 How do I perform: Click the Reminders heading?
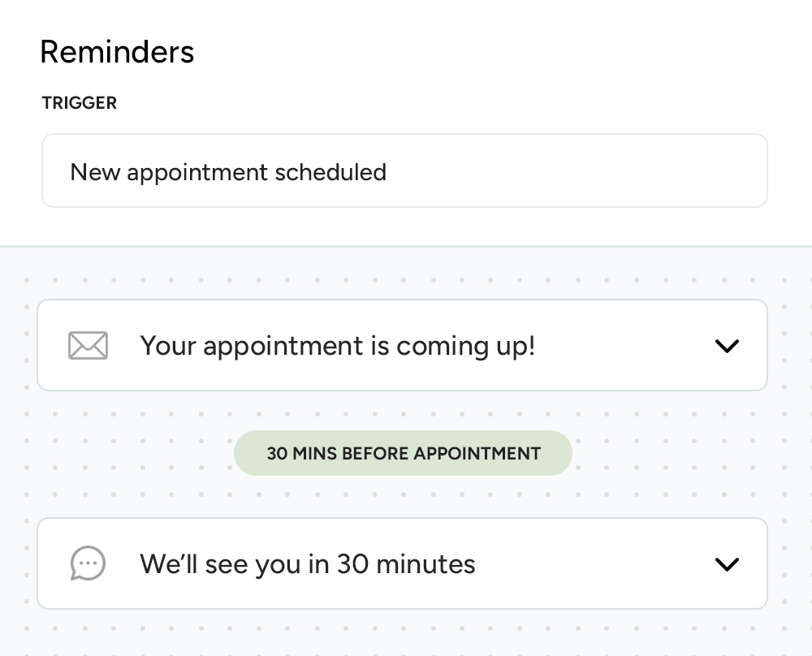pyautogui.click(x=117, y=53)
